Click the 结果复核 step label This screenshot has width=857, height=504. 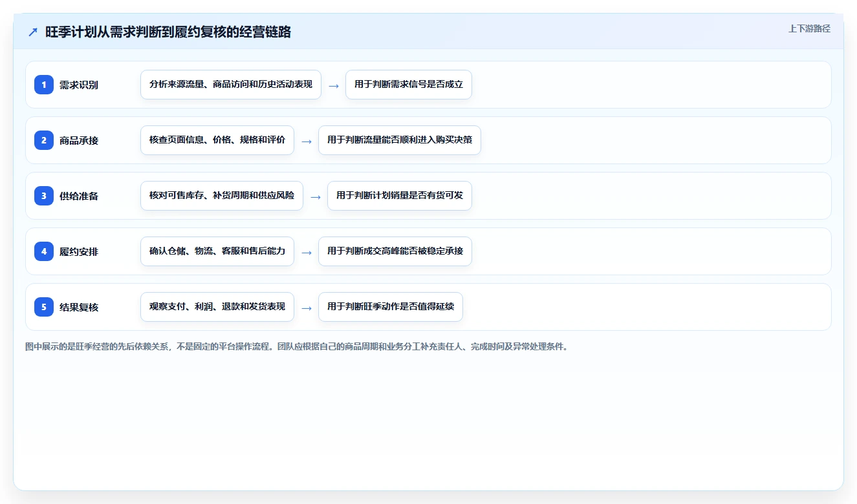click(79, 307)
